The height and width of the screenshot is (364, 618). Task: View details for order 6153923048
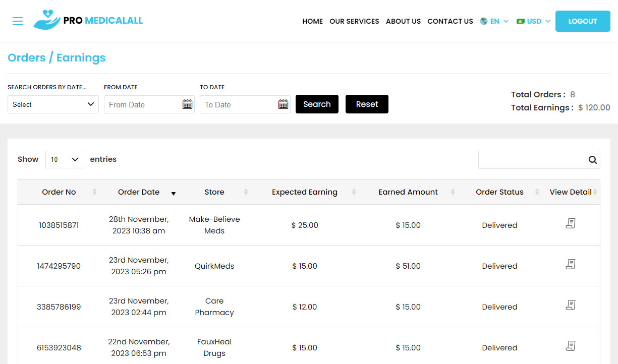click(571, 346)
